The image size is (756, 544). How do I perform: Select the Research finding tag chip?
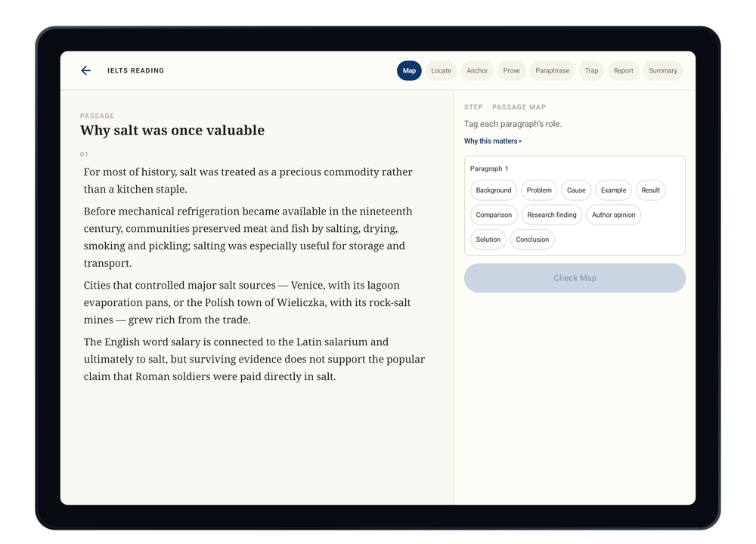552,215
